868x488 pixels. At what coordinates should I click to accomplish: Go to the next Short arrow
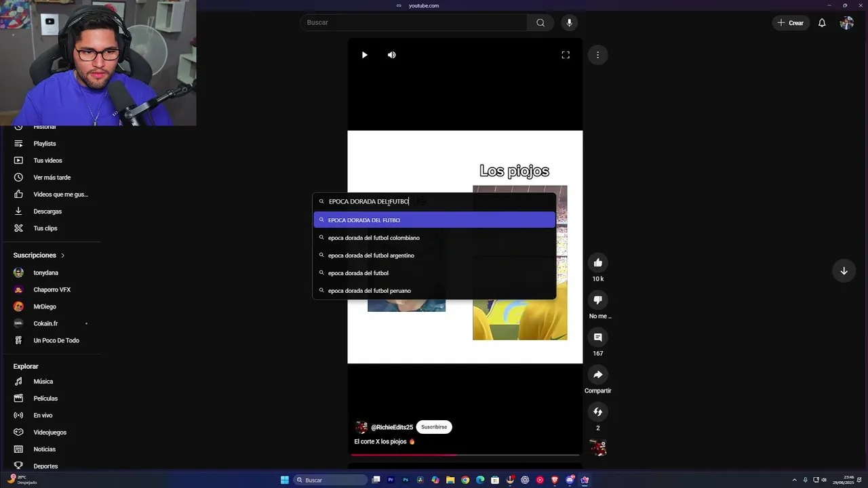[x=844, y=271]
